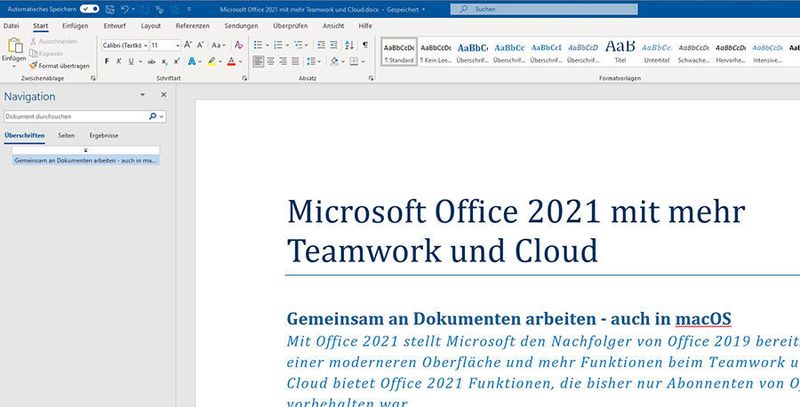Select the Align left icon
This screenshot has width=800, height=407.
[x=258, y=61]
